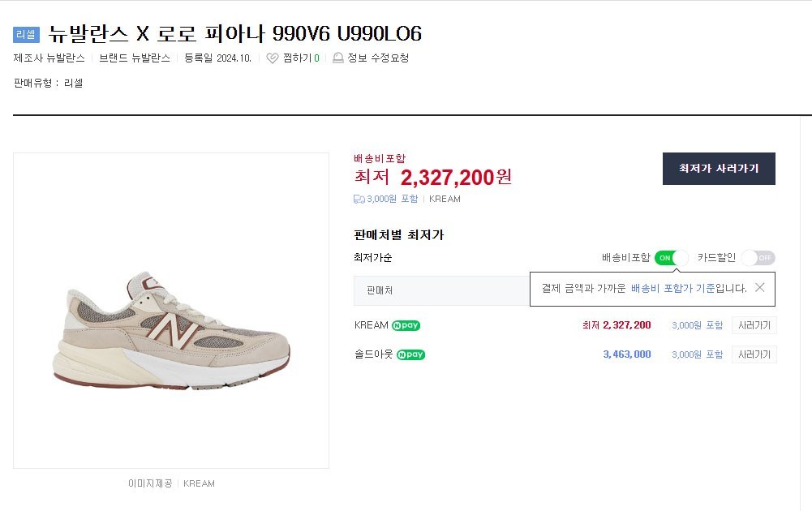812x511 pixels.
Task: Click the 정보 수정요청 icon
Action: point(338,58)
